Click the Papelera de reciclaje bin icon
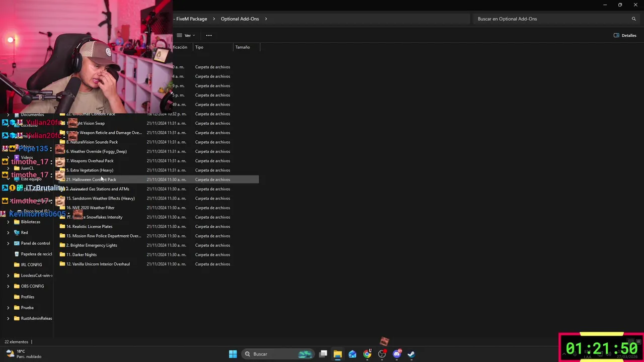The image size is (644, 362). [x=17, y=254]
